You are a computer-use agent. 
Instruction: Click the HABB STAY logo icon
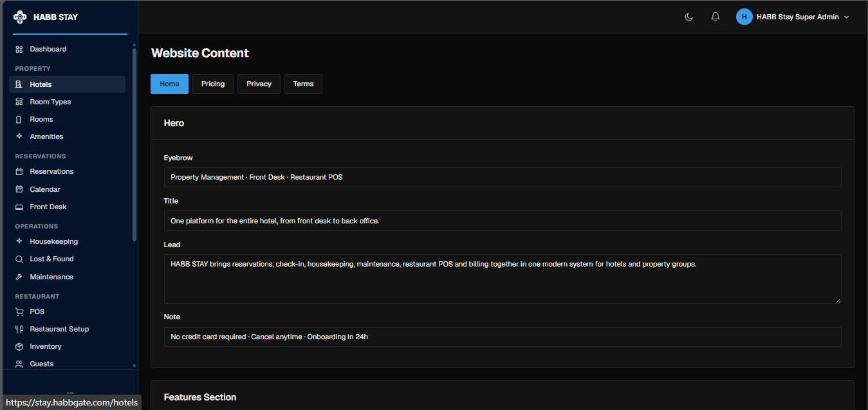[20, 17]
